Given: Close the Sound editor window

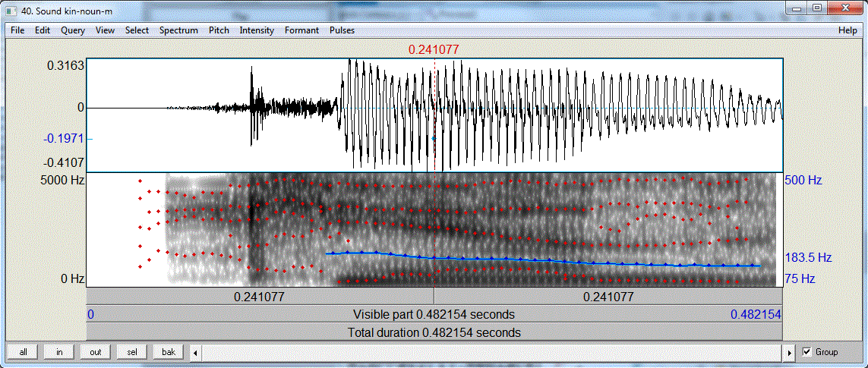Looking at the screenshot, I should click(844, 8).
